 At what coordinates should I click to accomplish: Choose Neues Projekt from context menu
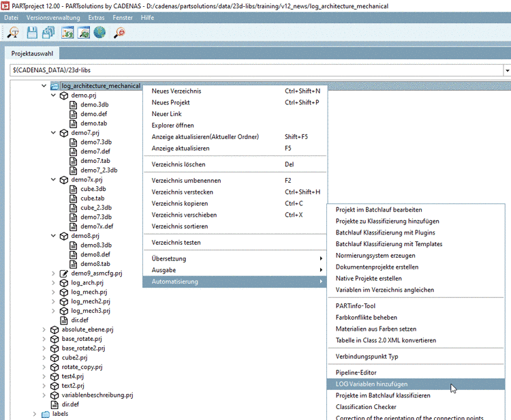[235, 102]
